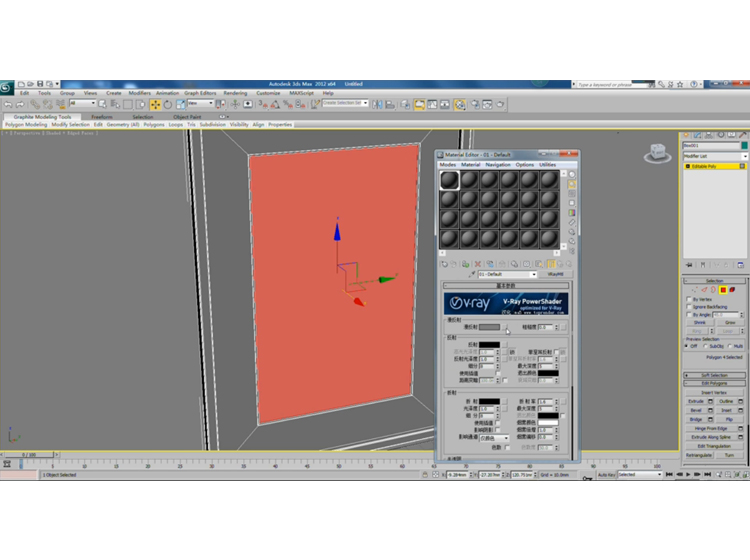Open Material Editor Navigation menu
The width and height of the screenshot is (750, 560).
coord(498,165)
